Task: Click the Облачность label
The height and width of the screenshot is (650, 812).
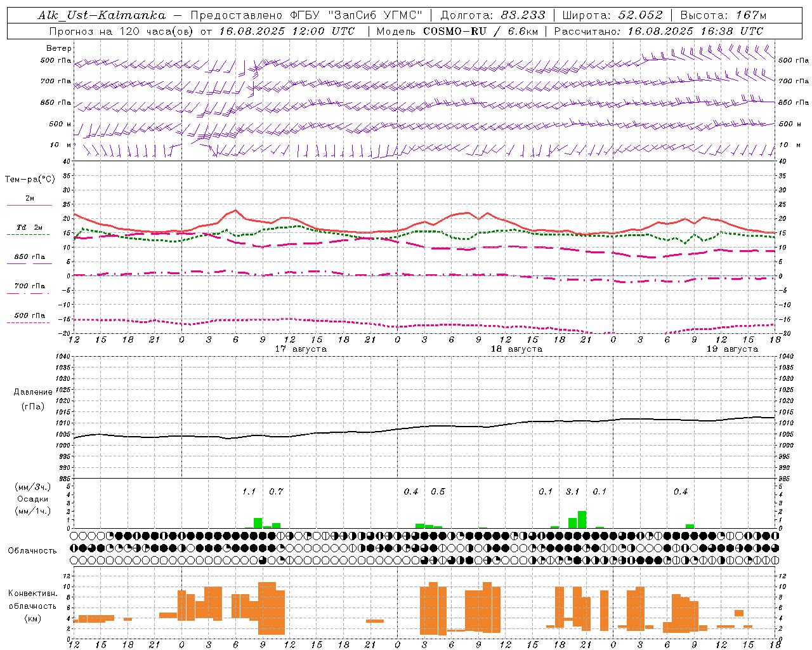Action: (32, 550)
